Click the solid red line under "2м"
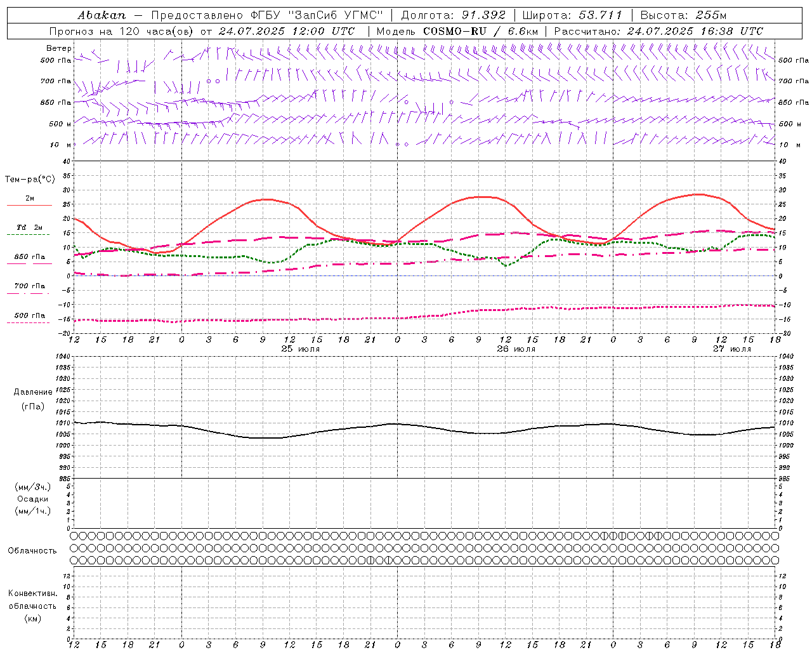Viewport: 812px width, 650px height. tap(29, 206)
